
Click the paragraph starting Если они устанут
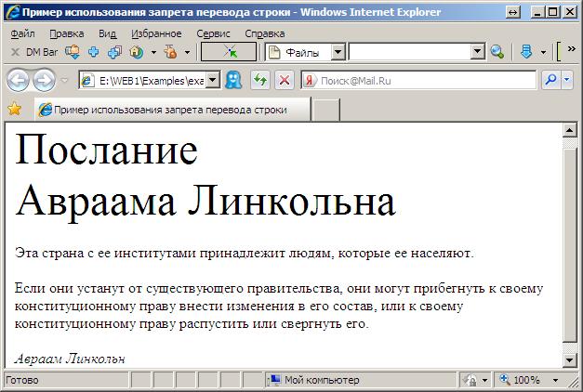[279, 306]
